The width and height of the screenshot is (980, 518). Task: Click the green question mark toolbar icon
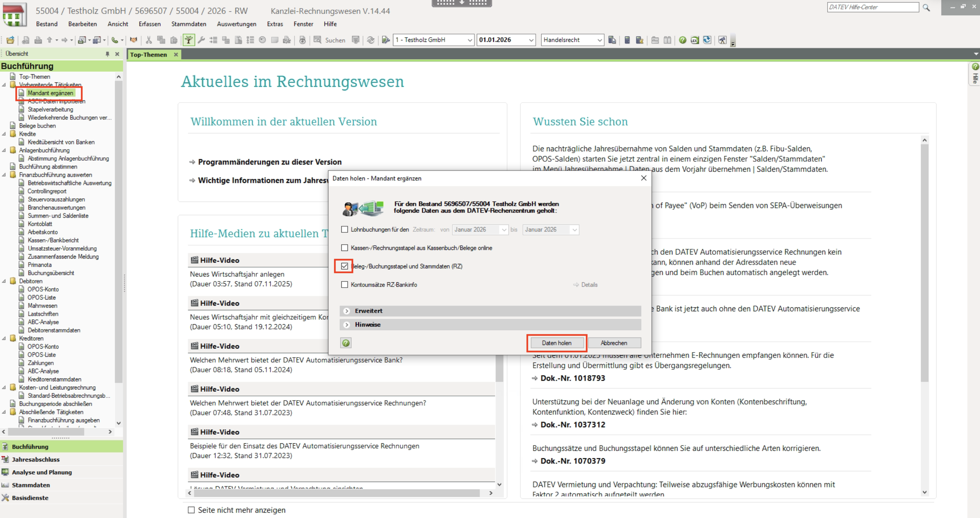[682, 40]
